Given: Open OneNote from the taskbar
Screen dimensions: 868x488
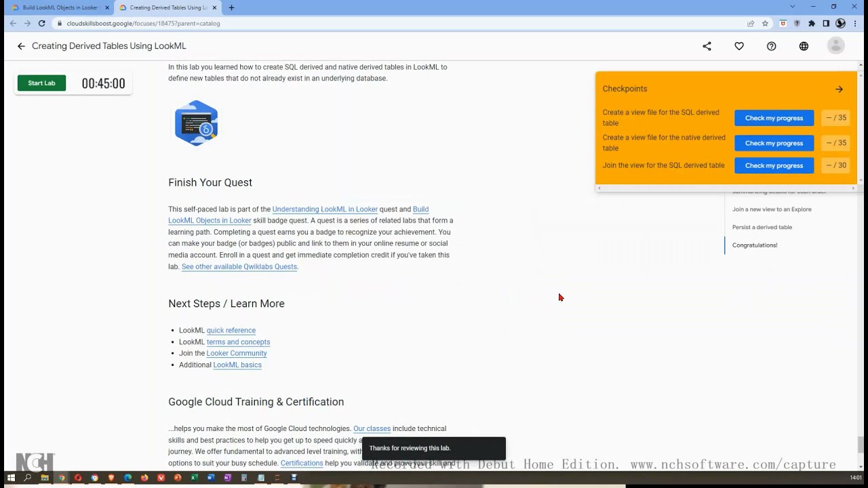Looking at the screenshot, I should 227,478.
